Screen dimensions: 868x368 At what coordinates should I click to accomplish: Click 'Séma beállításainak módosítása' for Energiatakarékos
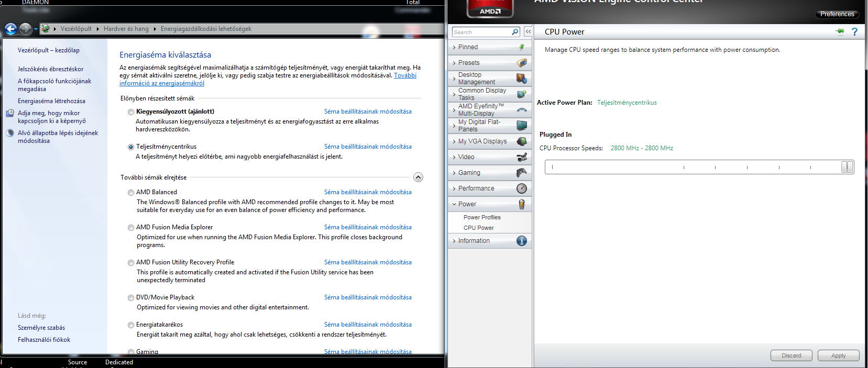coord(368,325)
